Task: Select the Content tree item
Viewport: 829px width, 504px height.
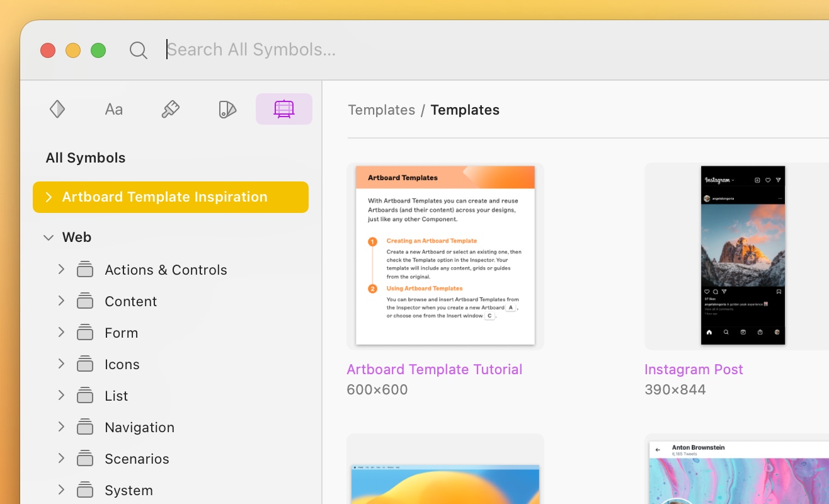Action: [130, 301]
